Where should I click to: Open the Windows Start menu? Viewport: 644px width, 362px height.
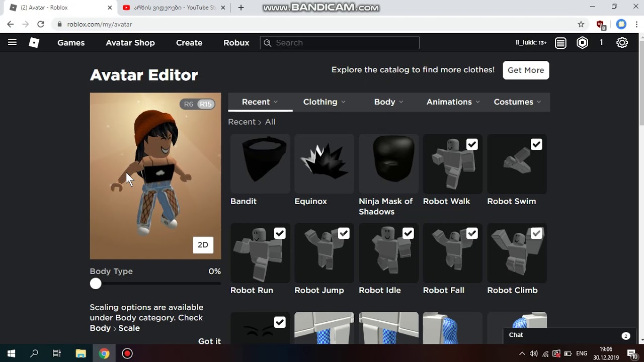coord(11,353)
